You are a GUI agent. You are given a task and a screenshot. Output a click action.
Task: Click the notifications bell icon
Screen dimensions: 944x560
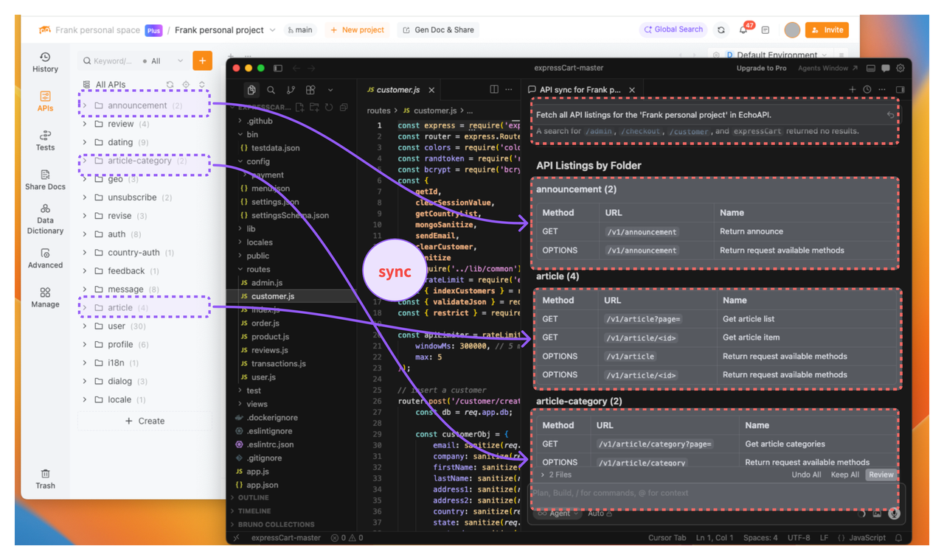tap(743, 30)
